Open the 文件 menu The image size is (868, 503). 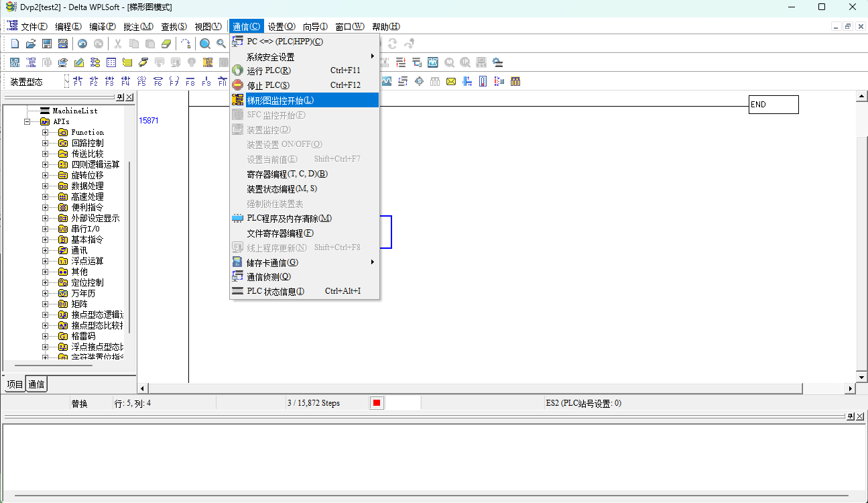pyautogui.click(x=34, y=27)
